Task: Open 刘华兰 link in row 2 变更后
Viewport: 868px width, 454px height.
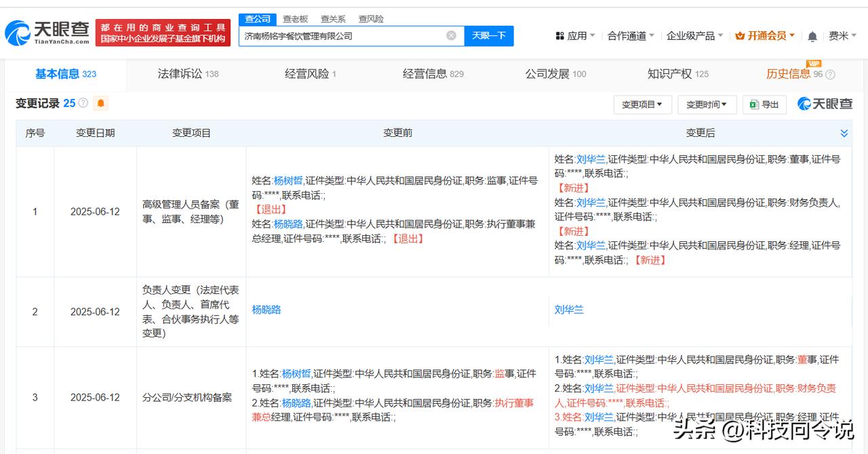Action: [x=569, y=310]
